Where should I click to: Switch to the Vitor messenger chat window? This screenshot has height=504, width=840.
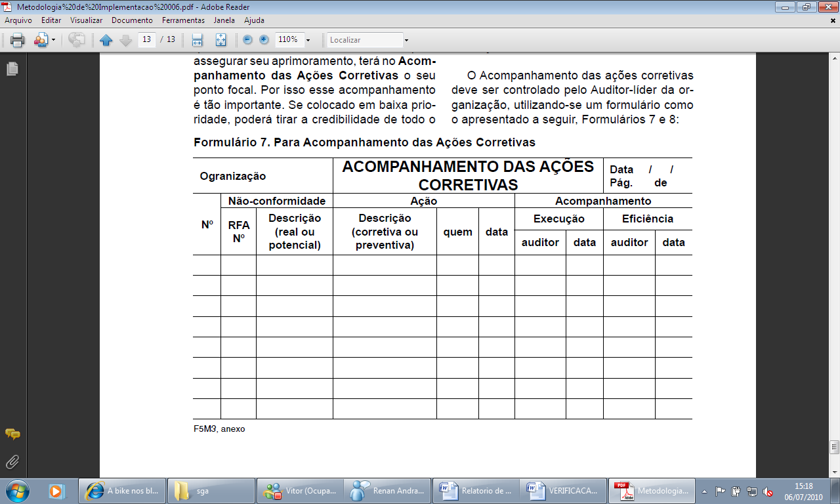(x=300, y=491)
